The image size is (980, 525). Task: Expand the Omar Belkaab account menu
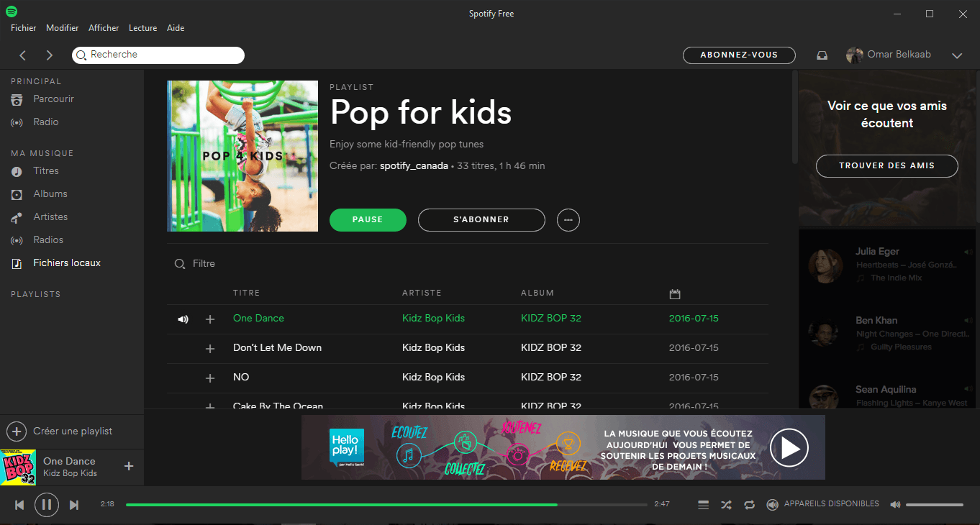pyautogui.click(x=956, y=55)
